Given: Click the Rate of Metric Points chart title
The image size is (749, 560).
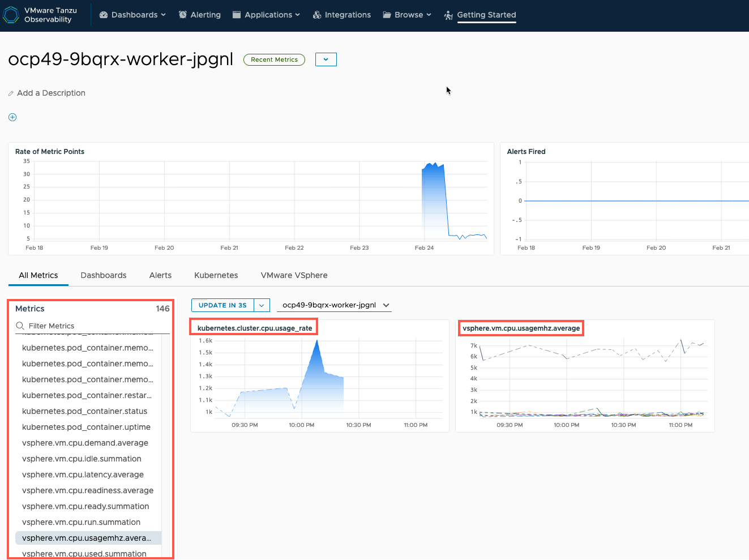Looking at the screenshot, I should point(50,152).
